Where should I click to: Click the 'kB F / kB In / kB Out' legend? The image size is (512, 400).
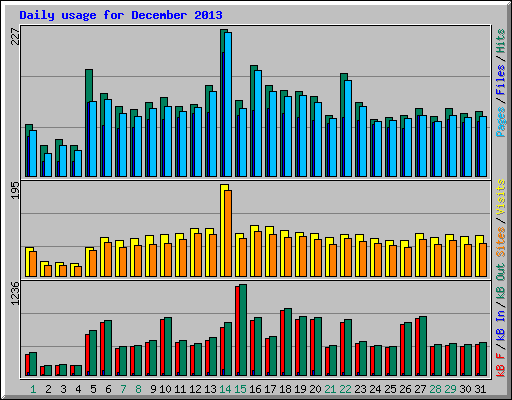pos(501,320)
